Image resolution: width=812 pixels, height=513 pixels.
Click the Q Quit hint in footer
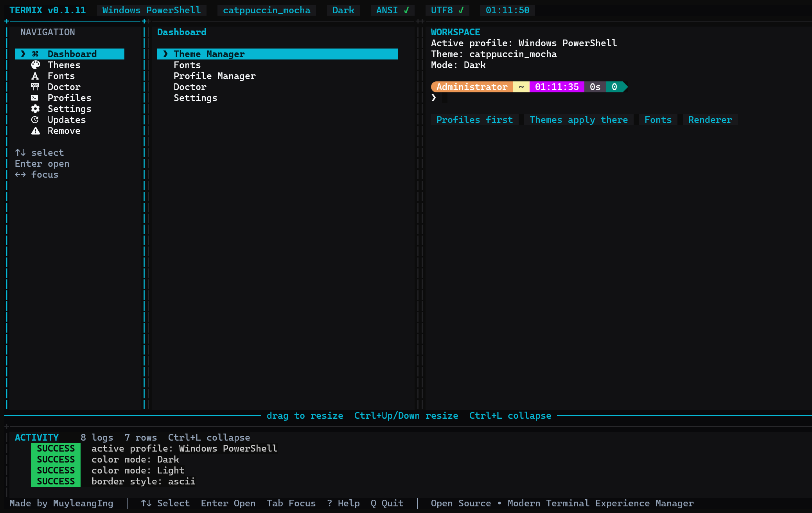(x=387, y=503)
